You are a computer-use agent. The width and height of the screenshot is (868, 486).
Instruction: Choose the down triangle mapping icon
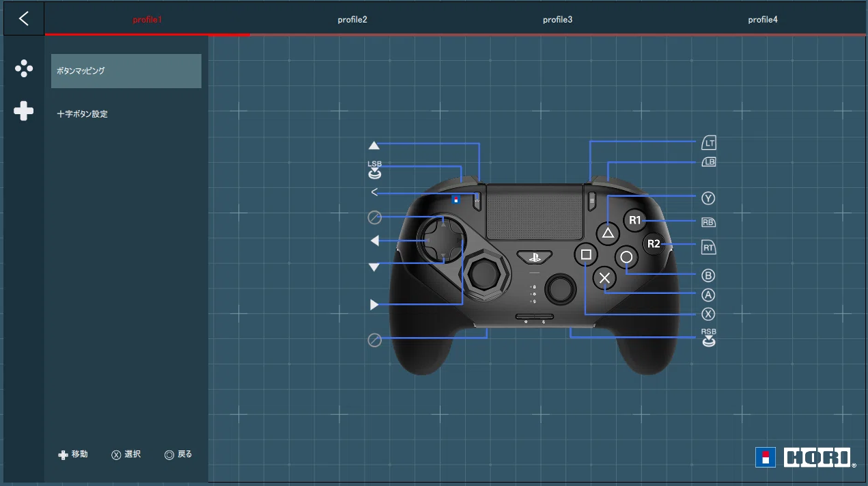374,267
